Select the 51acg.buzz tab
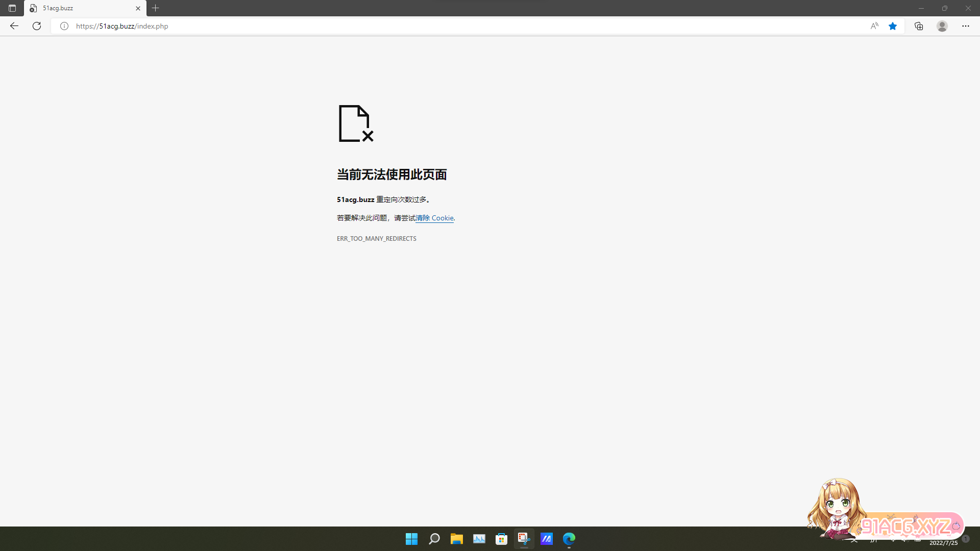Screen dimensions: 980x551 pos(77,8)
